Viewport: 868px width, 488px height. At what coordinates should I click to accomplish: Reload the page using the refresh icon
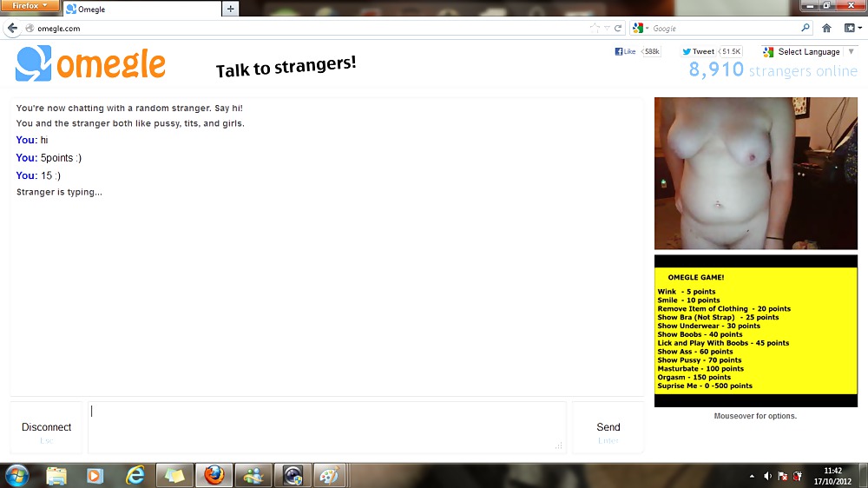tap(617, 28)
